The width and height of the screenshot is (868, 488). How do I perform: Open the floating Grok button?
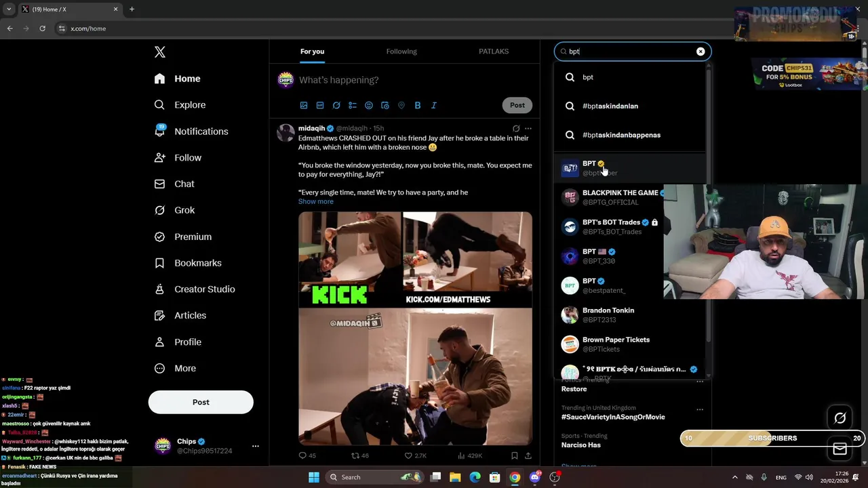840,418
